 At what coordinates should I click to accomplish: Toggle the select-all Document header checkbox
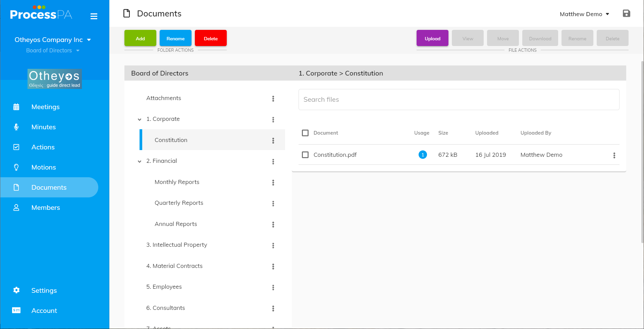[x=305, y=133]
